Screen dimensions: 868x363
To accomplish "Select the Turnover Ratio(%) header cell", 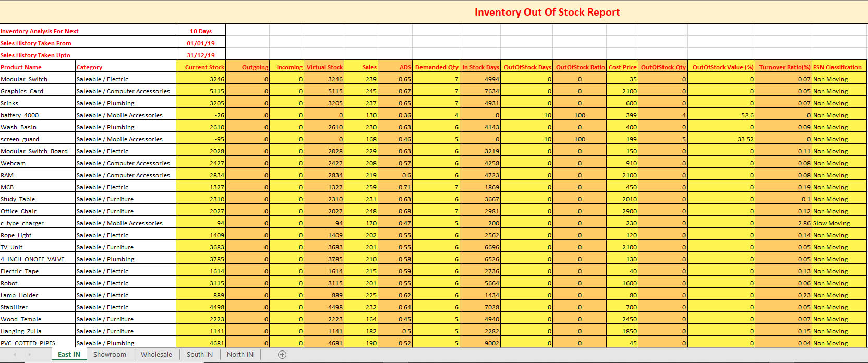I will pos(783,66).
